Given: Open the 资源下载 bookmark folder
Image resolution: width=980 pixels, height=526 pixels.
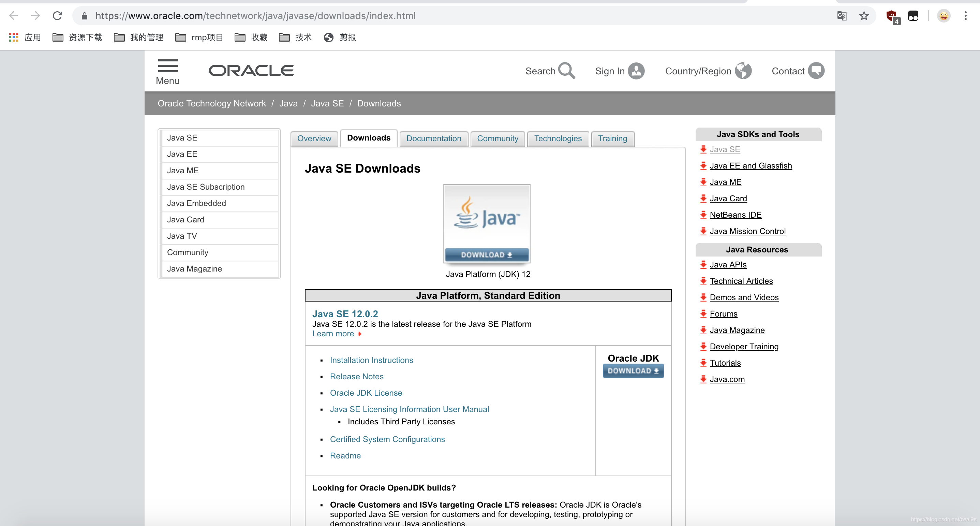Looking at the screenshot, I should coord(78,37).
